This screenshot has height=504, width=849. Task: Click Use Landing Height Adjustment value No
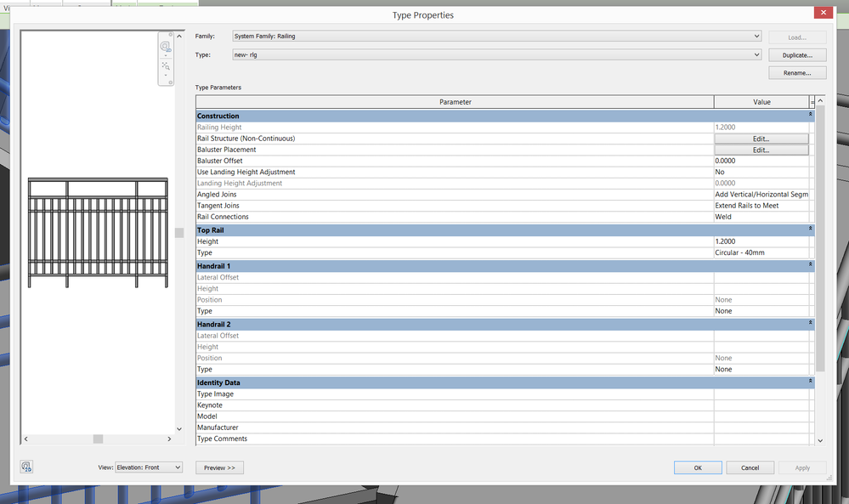click(x=761, y=173)
